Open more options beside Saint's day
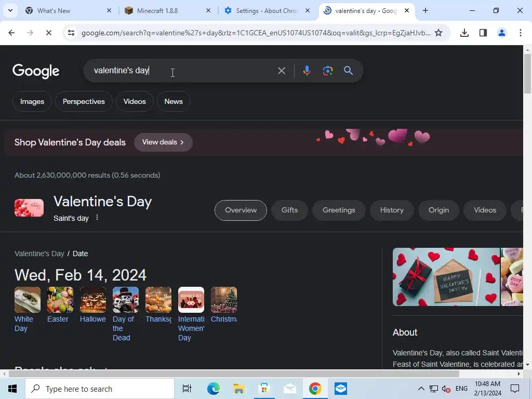The width and height of the screenshot is (532, 399). (97, 218)
